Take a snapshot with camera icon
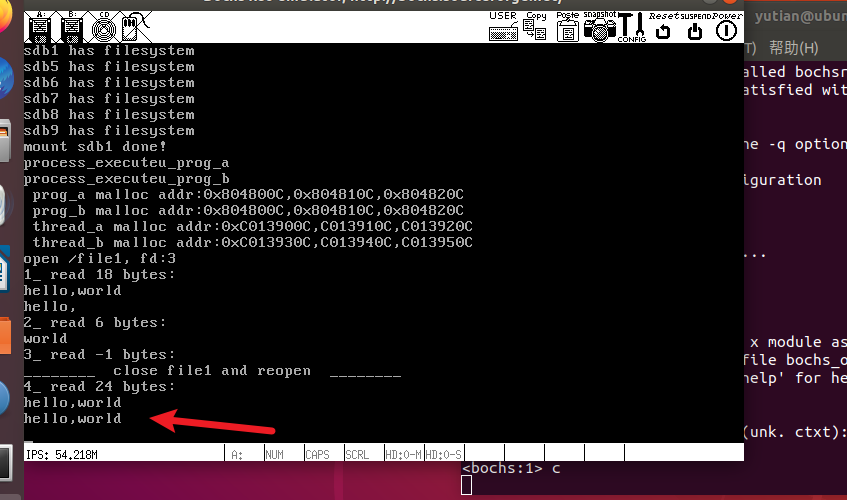 [600, 27]
